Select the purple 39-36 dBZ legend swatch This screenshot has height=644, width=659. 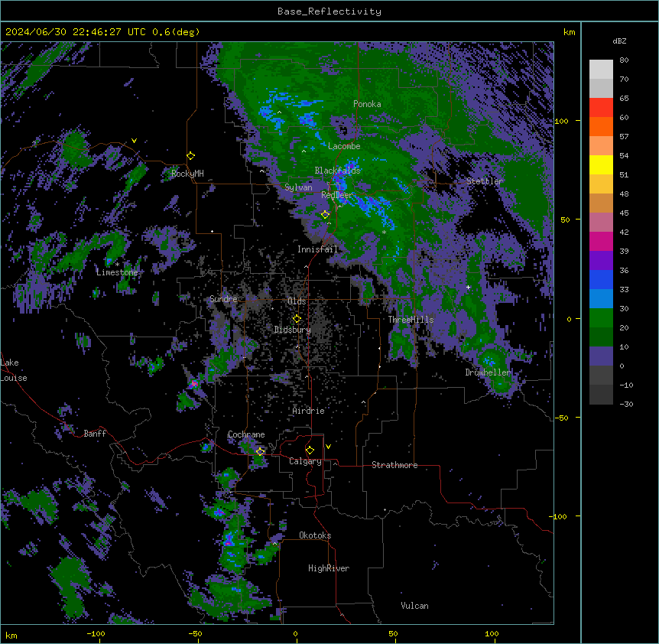tap(601, 261)
